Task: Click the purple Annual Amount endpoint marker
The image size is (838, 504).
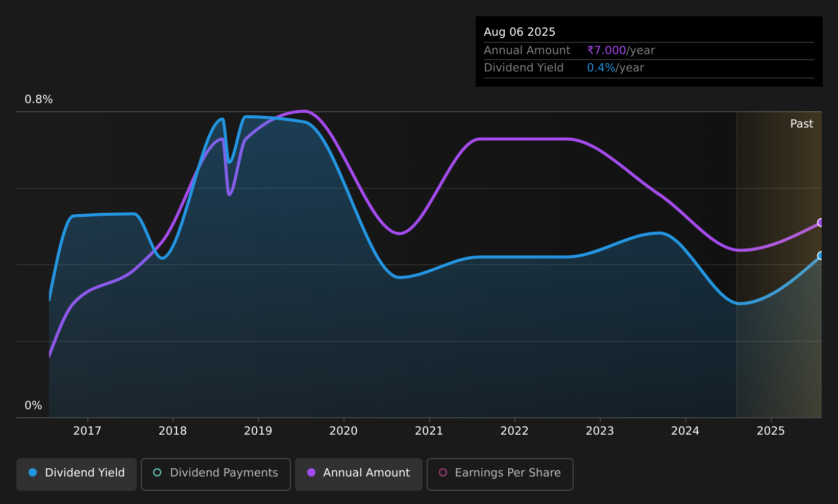Action: pos(821,222)
